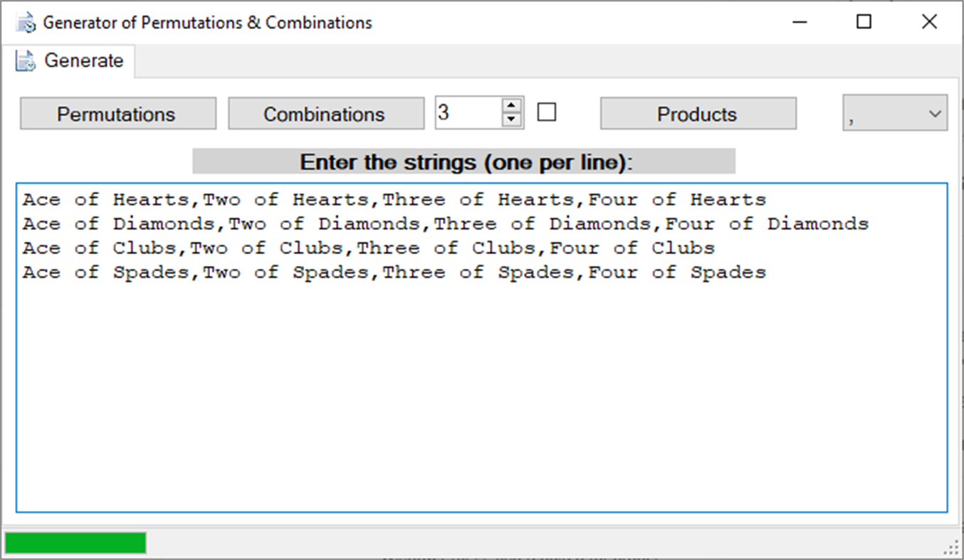Click the spinner down arrow to decrease 3
964x560 pixels.
tap(511, 120)
